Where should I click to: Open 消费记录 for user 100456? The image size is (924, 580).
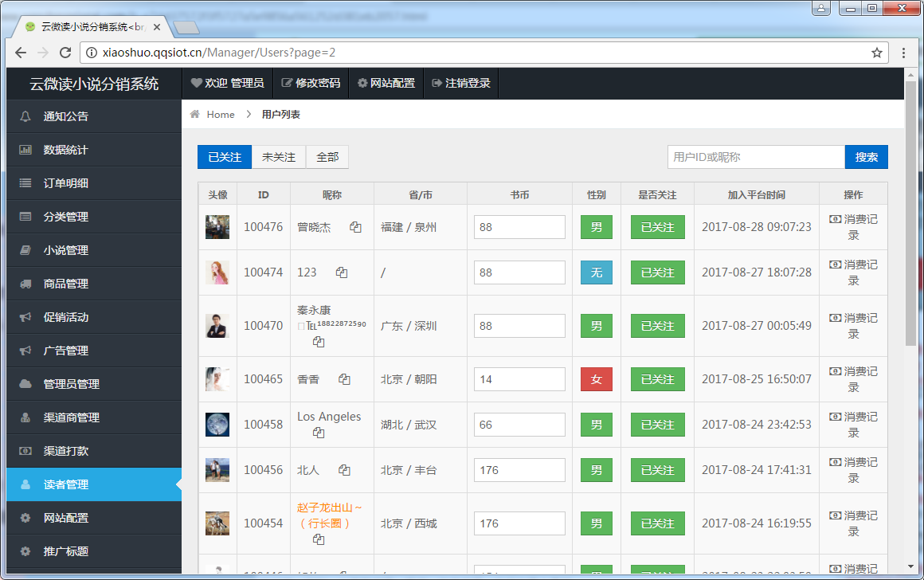pos(853,470)
